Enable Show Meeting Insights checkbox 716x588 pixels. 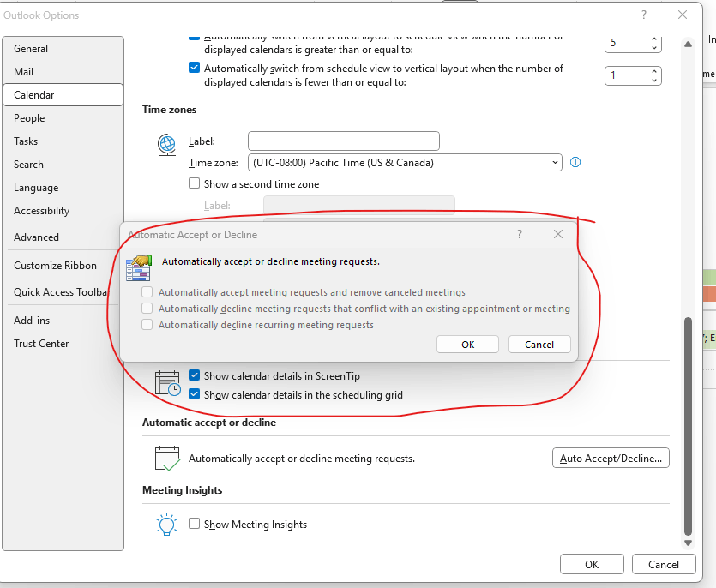pos(194,524)
